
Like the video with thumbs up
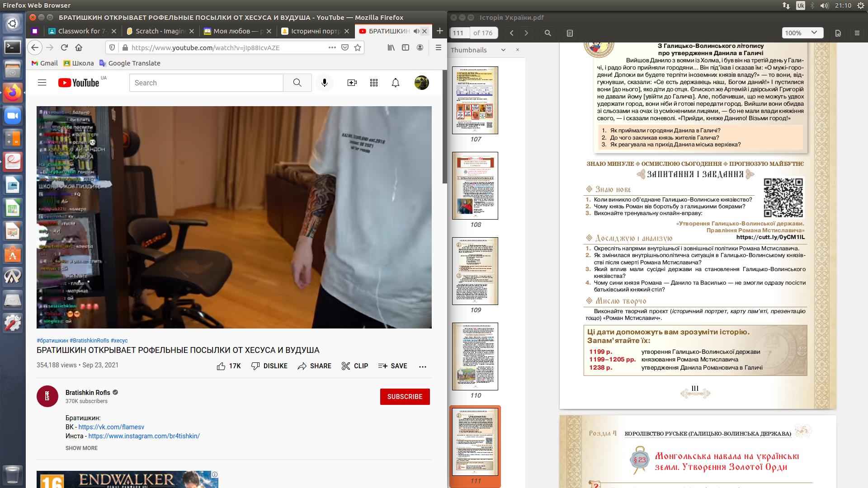(x=221, y=366)
